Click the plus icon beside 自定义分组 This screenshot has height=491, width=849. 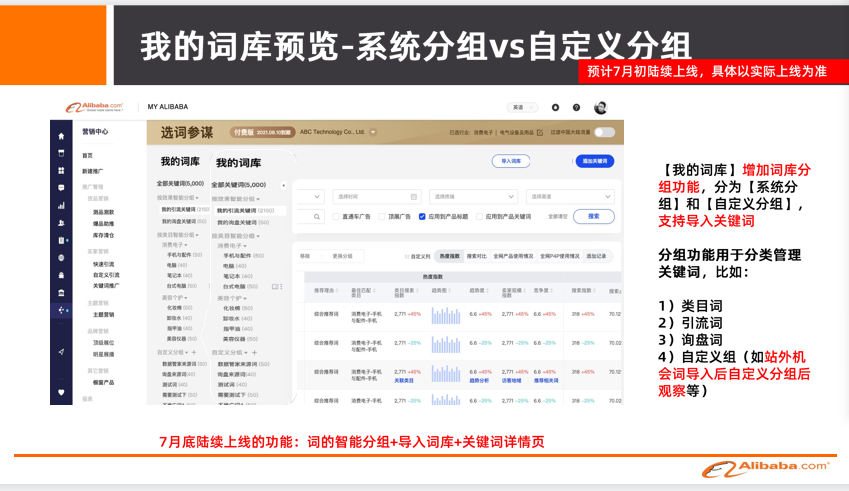255,352
